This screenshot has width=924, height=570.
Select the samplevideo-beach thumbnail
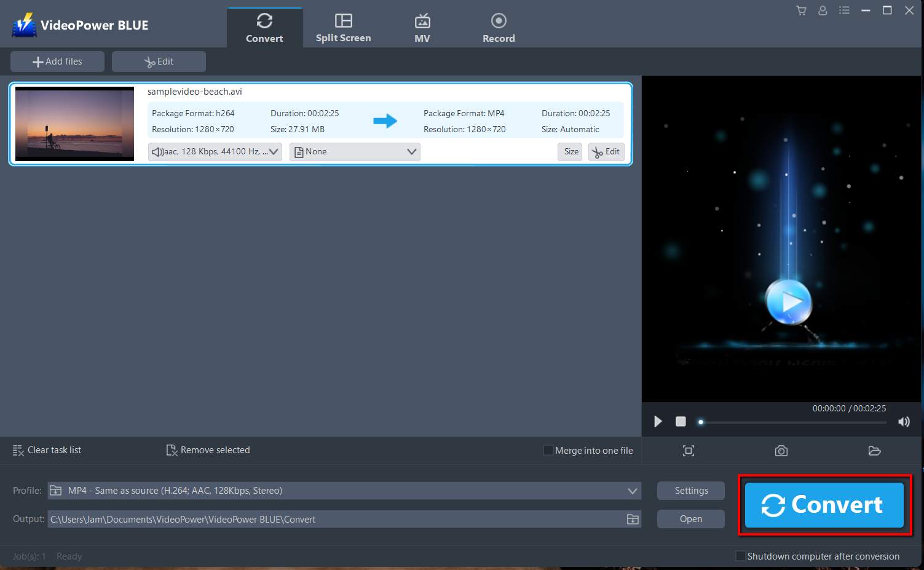click(x=74, y=124)
